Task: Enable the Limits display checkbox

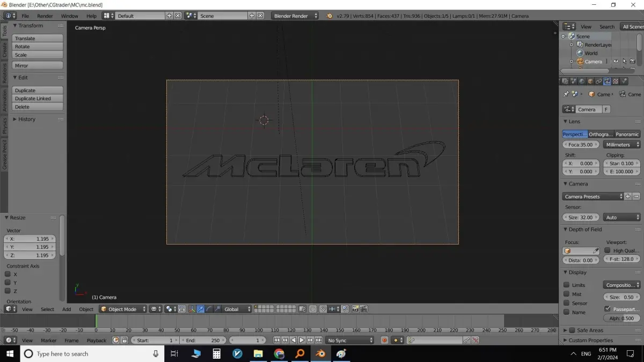Action: click(x=566, y=285)
